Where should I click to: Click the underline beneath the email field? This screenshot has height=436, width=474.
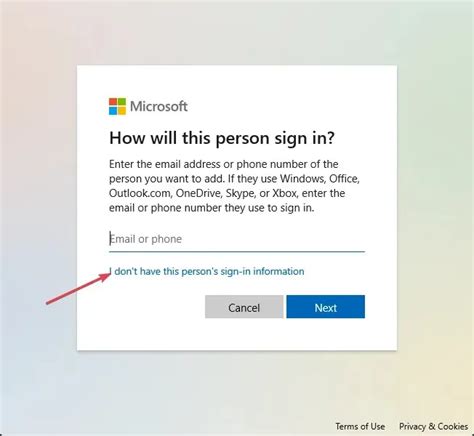pyautogui.click(x=237, y=251)
